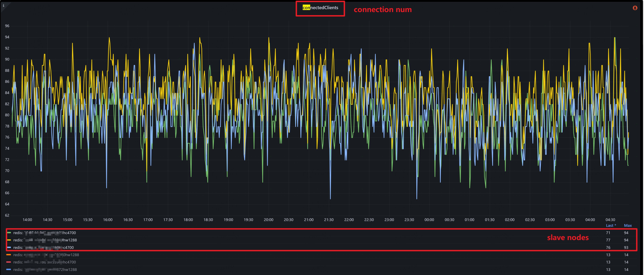Viewport: 644px width, 275px height.
Task: Click the yellow line marker of second redis series
Action: [9, 240]
